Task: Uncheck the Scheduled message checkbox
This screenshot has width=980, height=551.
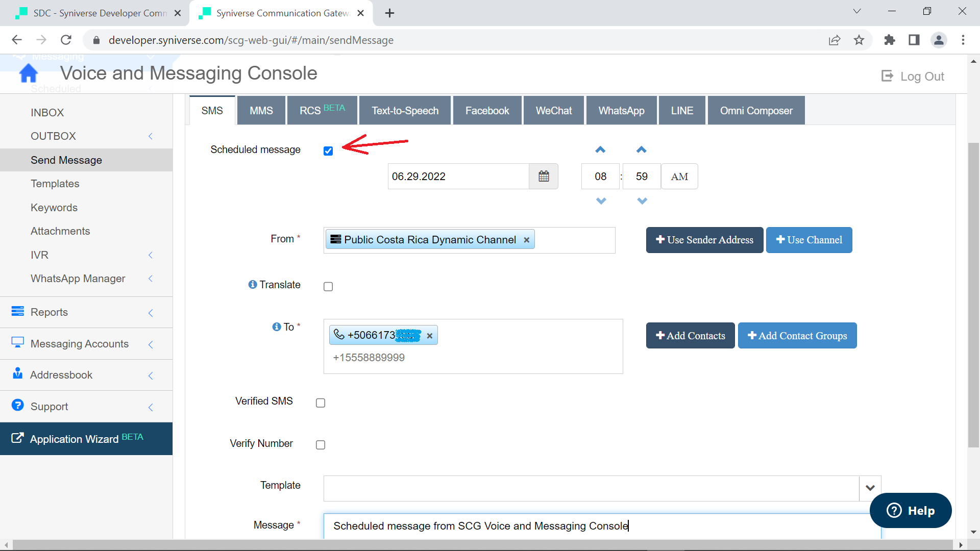Action: click(328, 151)
